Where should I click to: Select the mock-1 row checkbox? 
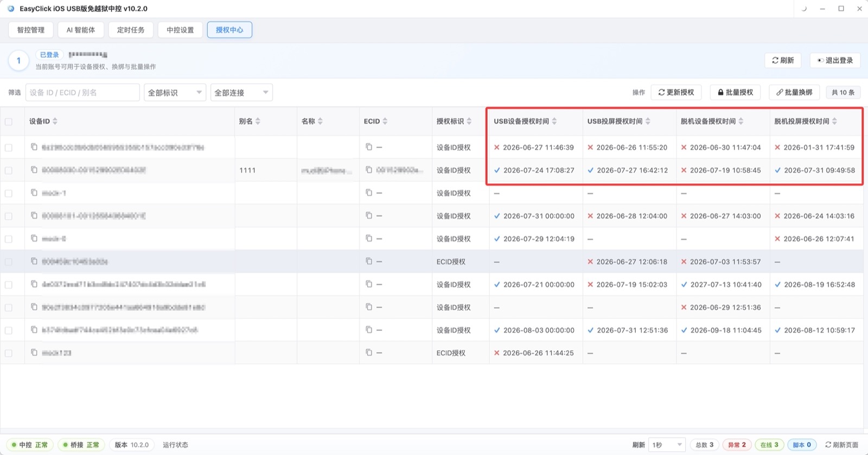9,193
